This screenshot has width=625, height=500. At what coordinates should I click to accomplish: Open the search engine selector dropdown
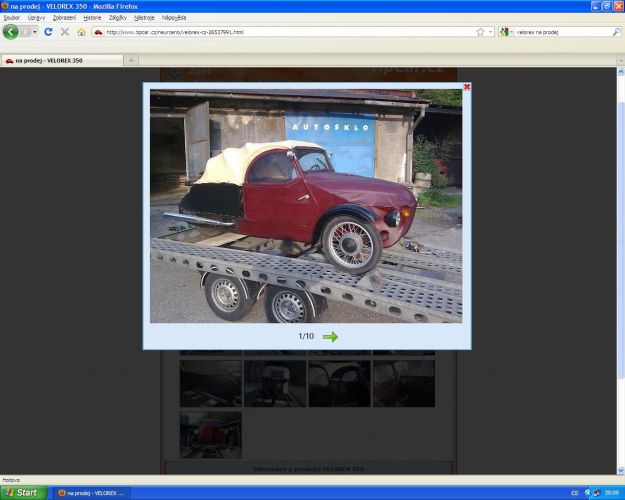click(506, 32)
